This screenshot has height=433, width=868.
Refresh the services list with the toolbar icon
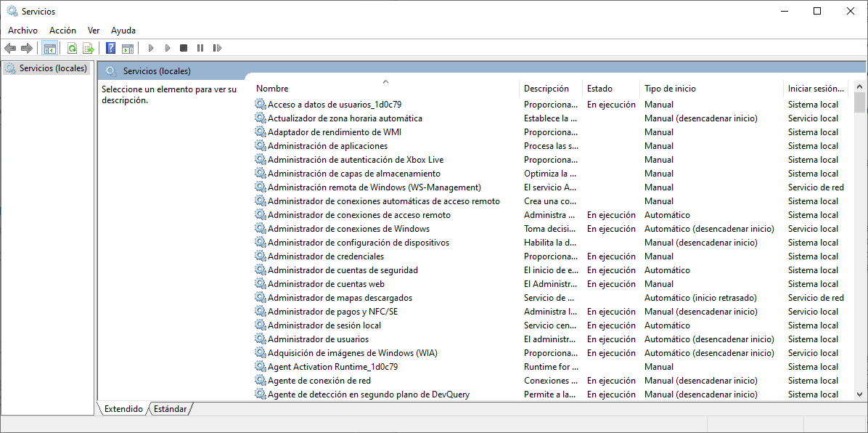[x=72, y=48]
